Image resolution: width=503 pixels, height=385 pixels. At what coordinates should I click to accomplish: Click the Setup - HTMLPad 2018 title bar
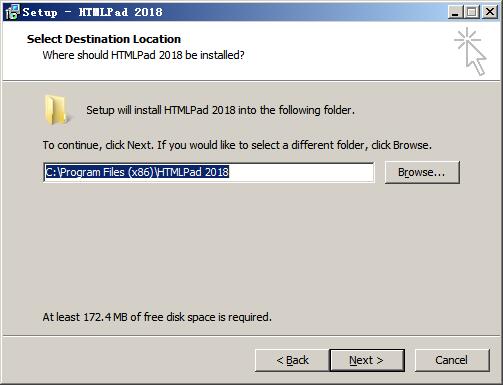(x=233, y=12)
